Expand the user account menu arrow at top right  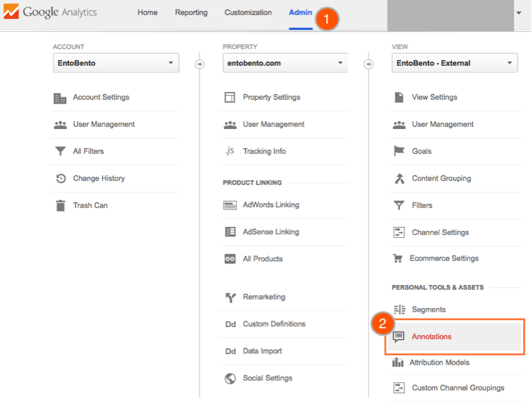(x=518, y=13)
